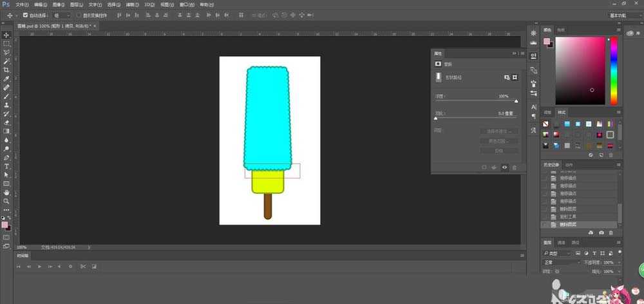Pick the Type (T) tool
The image size is (644, 304).
click(x=6, y=166)
